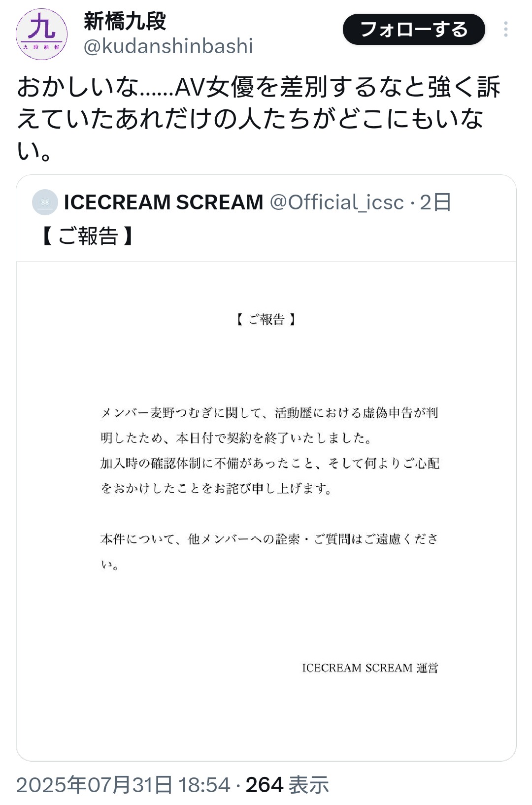This screenshot has width=532, height=805.
Task: Open the 2025年07月31日 18:54 timestamp
Action: (123, 785)
